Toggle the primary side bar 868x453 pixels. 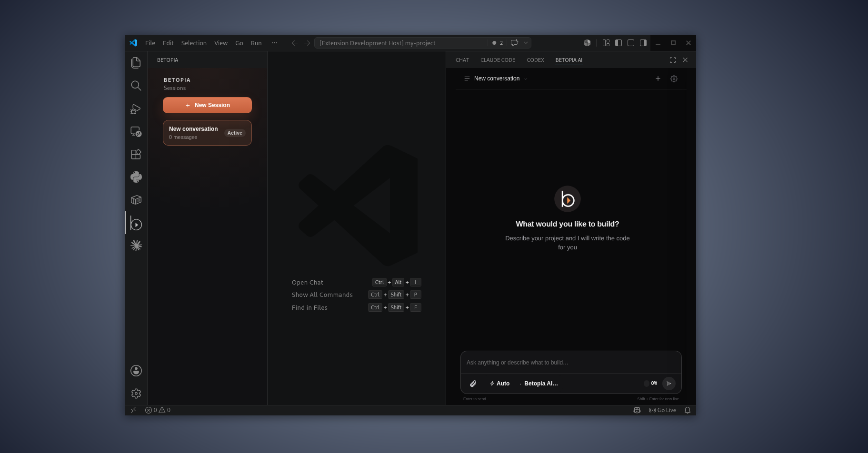[x=619, y=43]
